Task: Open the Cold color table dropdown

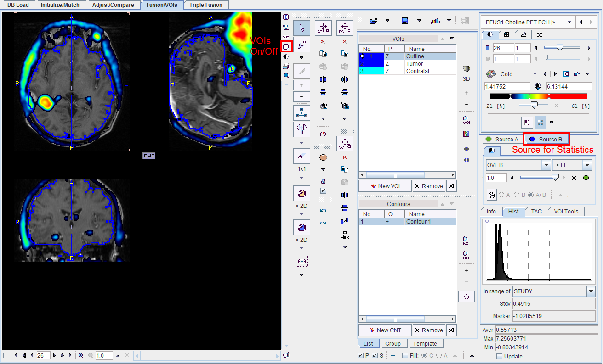Action: pos(535,74)
